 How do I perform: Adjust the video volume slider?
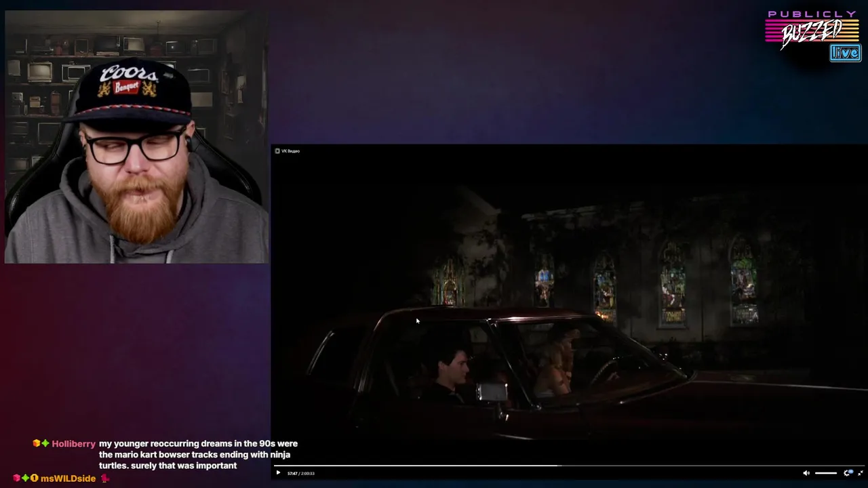point(826,473)
